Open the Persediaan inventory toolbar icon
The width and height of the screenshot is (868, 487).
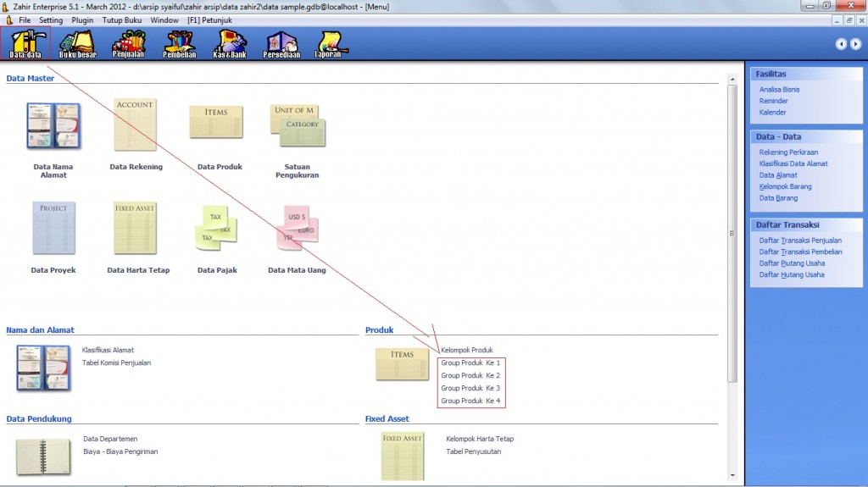pos(282,43)
